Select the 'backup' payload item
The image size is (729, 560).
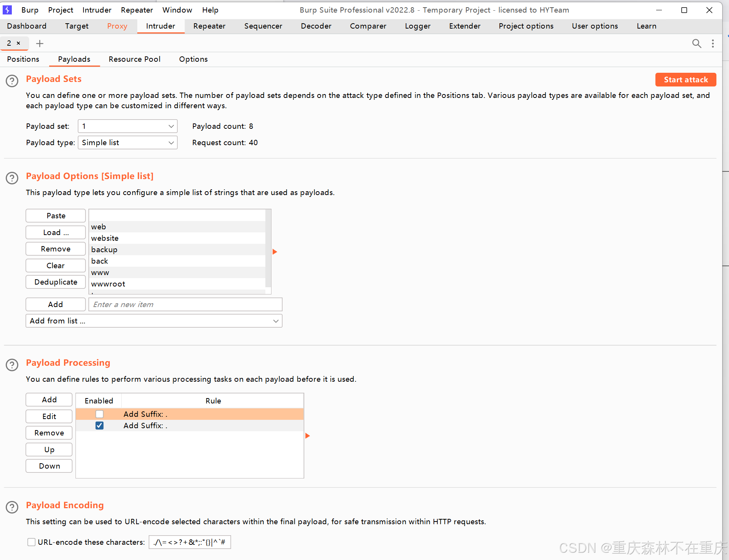pyautogui.click(x=177, y=250)
